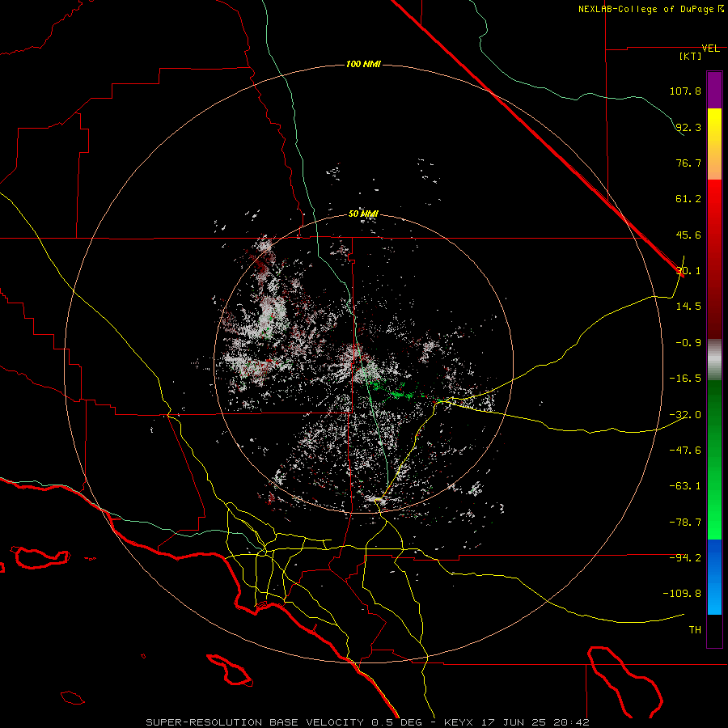The width and height of the screenshot is (728, 728).
Task: Click the Super-Resolution Base Velocity caption text
Action: coord(368,722)
